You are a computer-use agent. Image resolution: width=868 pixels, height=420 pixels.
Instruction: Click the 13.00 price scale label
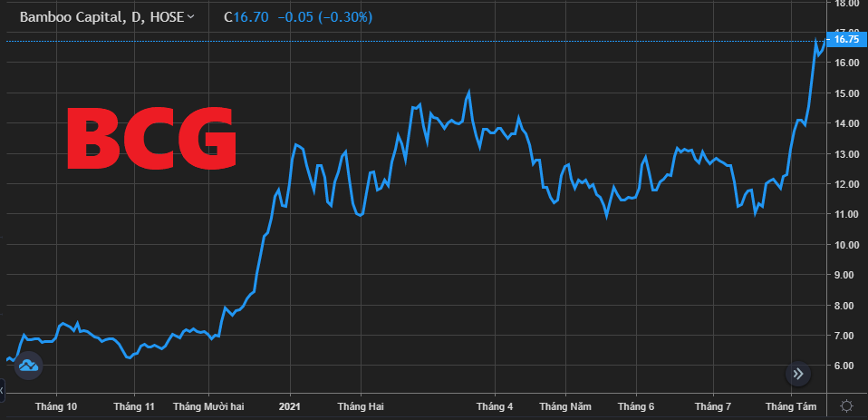pyautogui.click(x=847, y=154)
